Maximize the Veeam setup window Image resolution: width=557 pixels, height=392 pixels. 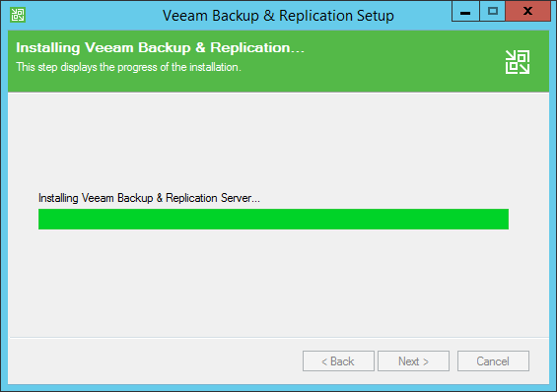pos(492,12)
